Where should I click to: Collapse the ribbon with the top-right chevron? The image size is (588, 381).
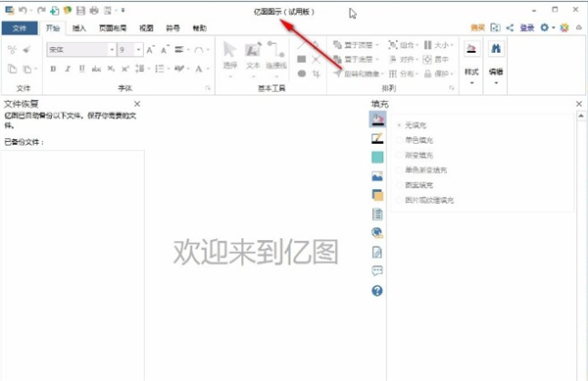tap(579, 27)
